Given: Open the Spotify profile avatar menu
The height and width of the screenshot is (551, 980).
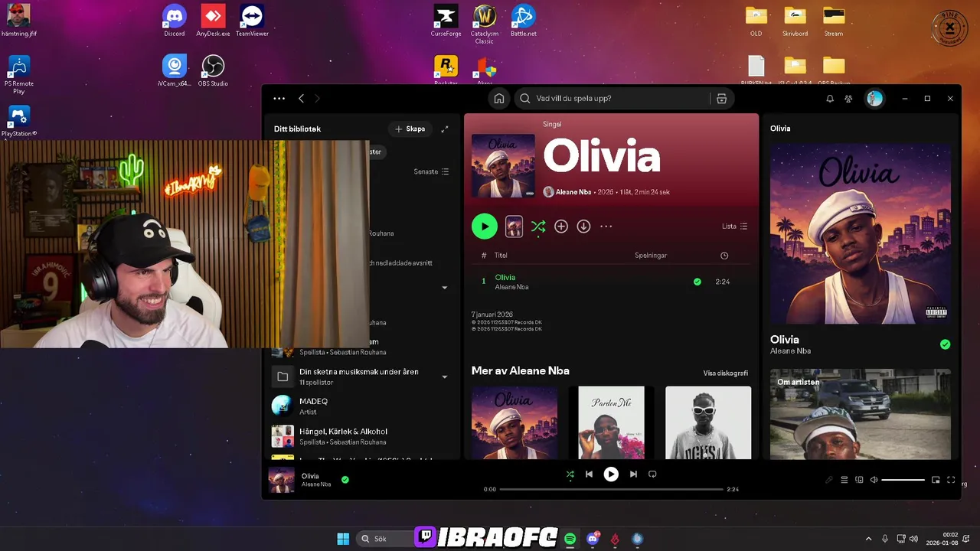Looking at the screenshot, I should point(874,99).
